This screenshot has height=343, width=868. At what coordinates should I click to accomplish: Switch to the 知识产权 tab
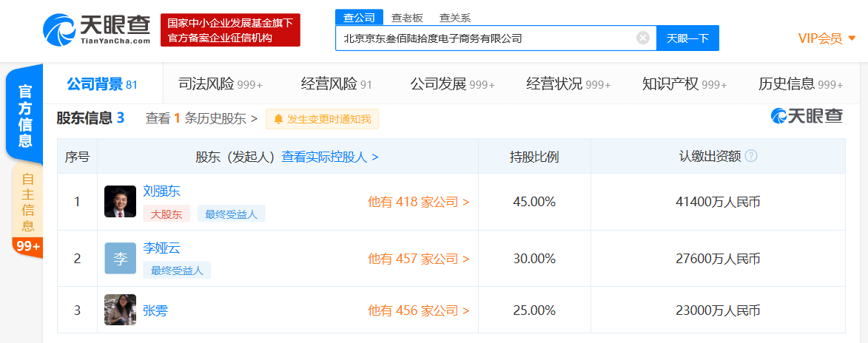point(684,84)
